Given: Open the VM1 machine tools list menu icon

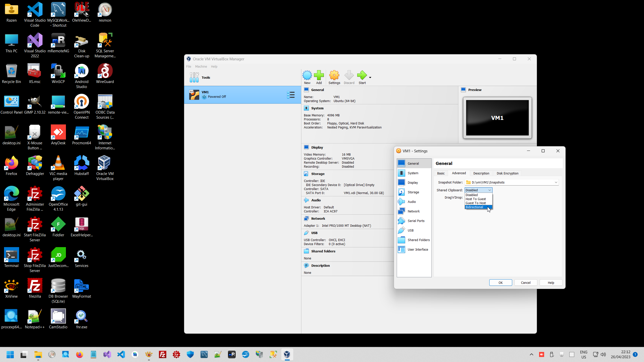Looking at the screenshot, I should pos(291,95).
